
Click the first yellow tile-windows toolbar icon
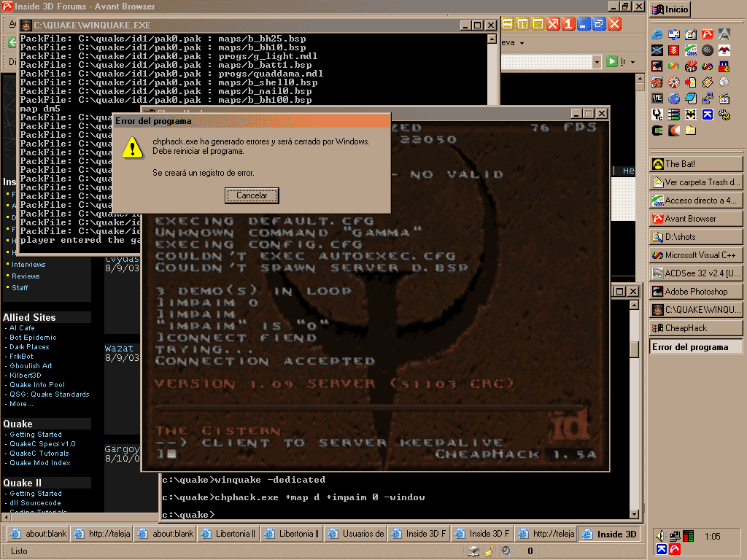[x=508, y=24]
